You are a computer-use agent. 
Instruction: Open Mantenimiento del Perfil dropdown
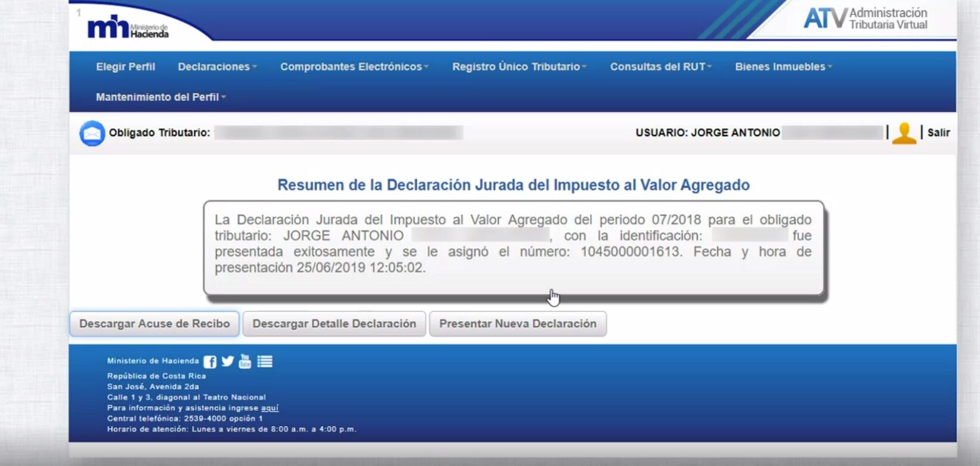click(x=160, y=97)
